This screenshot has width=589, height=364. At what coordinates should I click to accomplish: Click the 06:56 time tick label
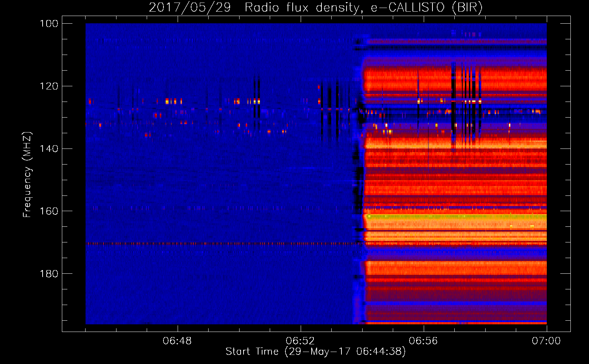[x=423, y=341]
